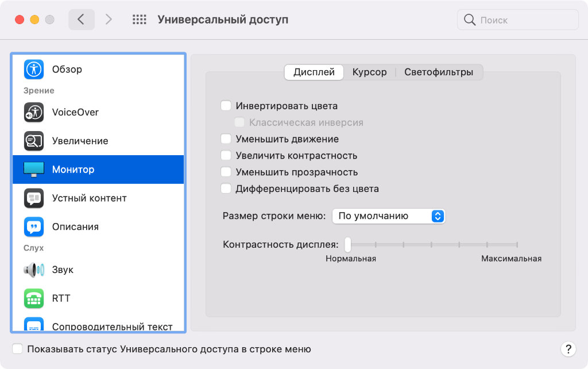Click the Контрастность дисплея slider knob

[x=348, y=245]
